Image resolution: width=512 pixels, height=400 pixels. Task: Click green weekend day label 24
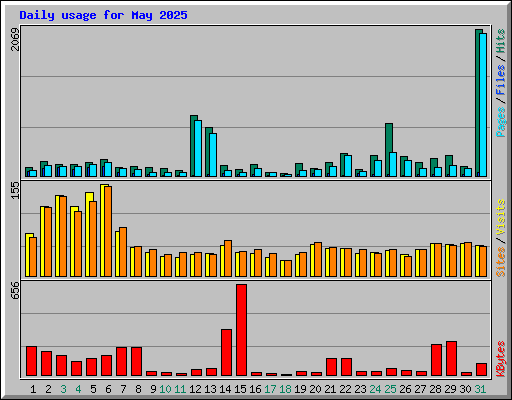click(x=375, y=389)
